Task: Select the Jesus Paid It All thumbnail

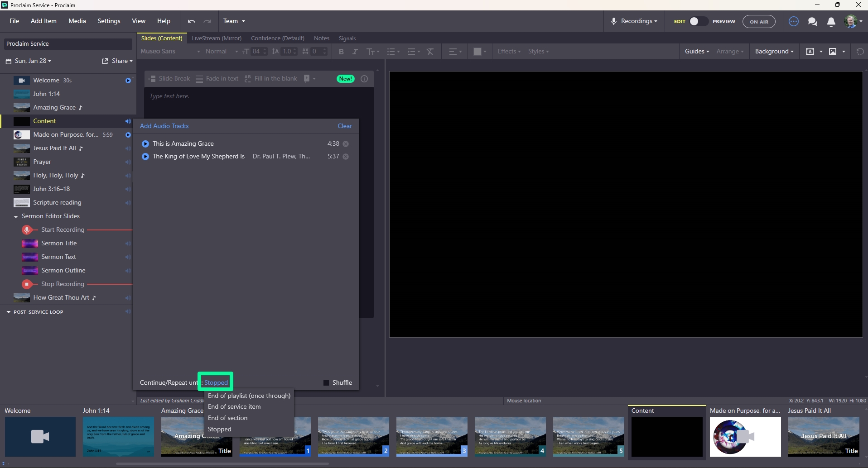Action: (824, 437)
